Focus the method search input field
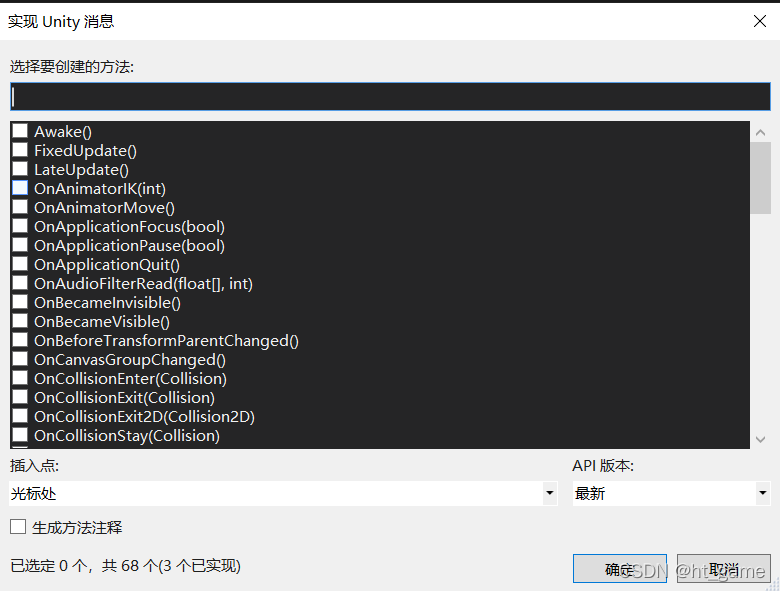This screenshot has height=591, width=780. 390,97
